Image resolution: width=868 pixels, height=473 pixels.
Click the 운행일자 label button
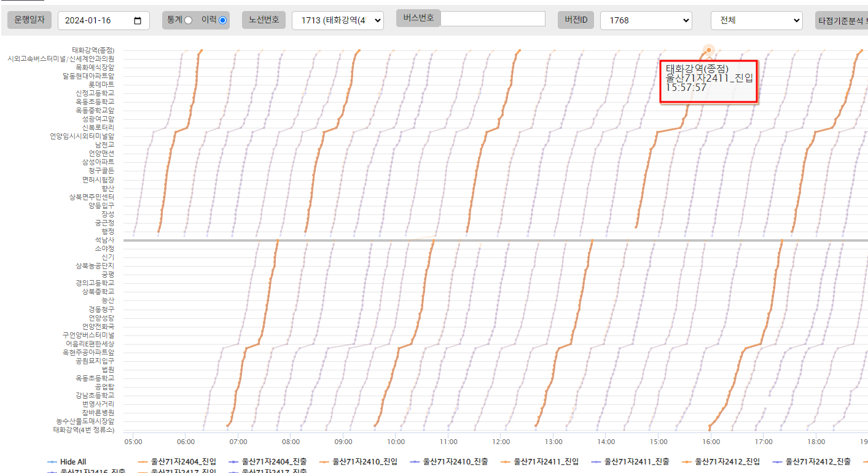click(x=29, y=20)
